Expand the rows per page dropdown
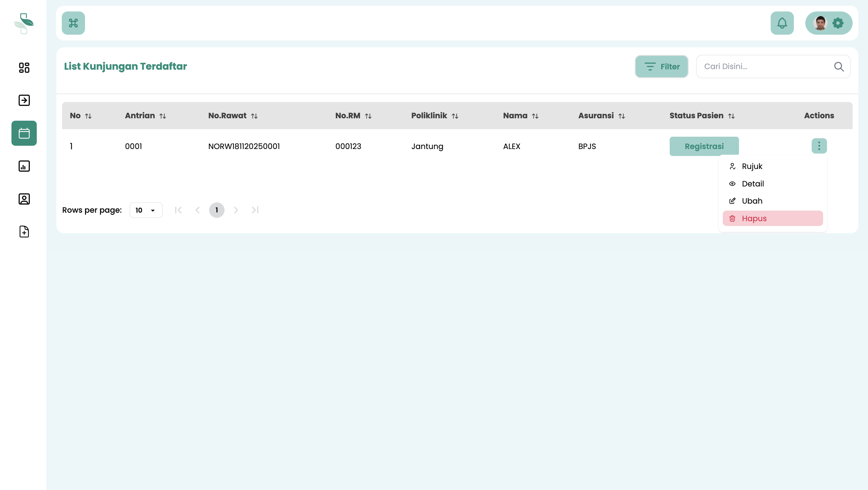Screen dimensions: 868x490 [146, 210]
